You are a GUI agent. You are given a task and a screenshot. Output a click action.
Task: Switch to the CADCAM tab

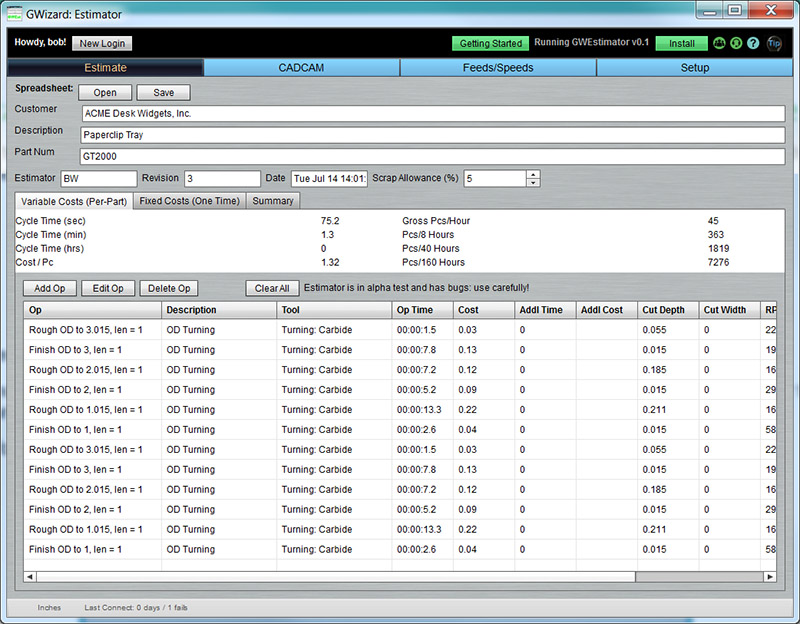(299, 68)
